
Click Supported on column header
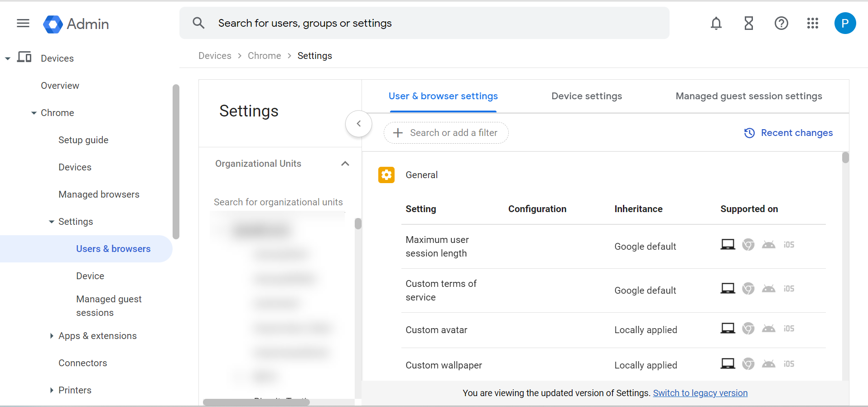749,209
